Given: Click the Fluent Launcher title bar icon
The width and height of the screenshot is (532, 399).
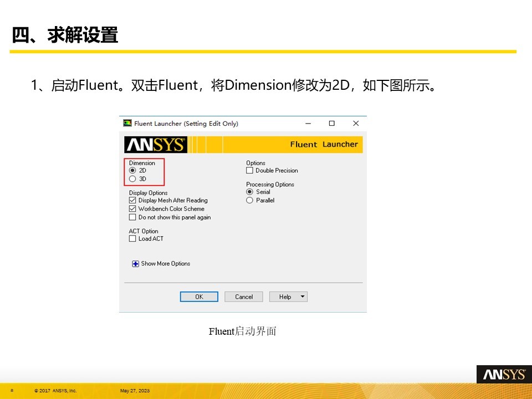Looking at the screenshot, I should (x=127, y=123).
